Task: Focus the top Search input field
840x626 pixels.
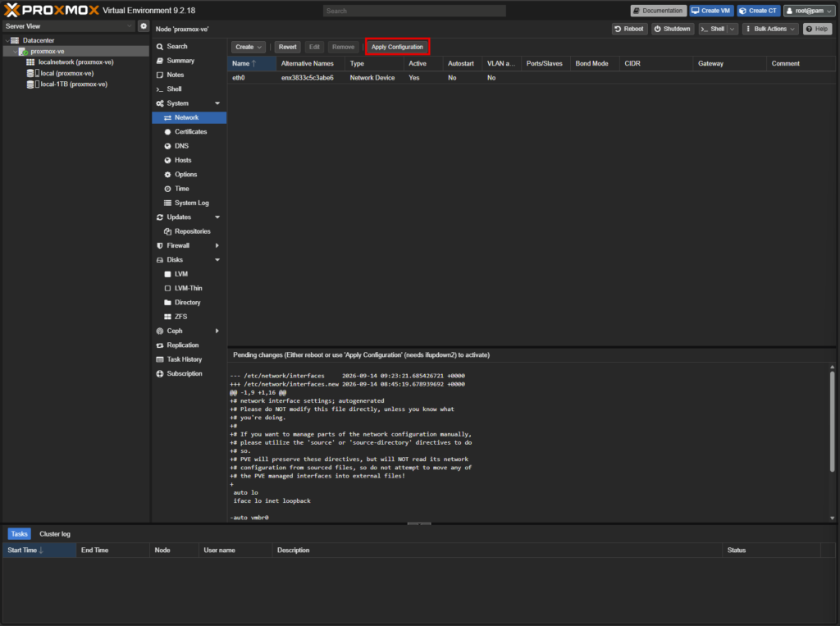Action: pyautogui.click(x=414, y=11)
